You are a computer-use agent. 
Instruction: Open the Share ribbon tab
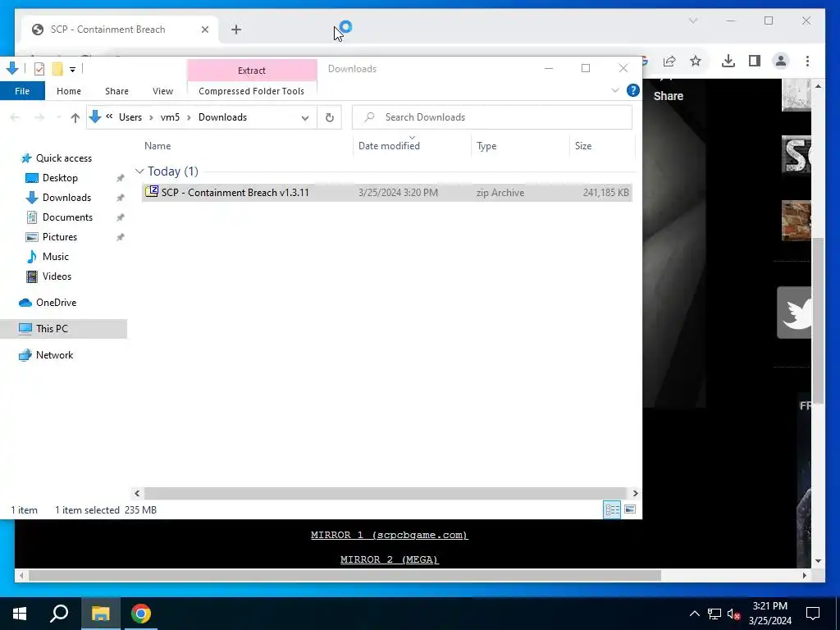point(116,91)
